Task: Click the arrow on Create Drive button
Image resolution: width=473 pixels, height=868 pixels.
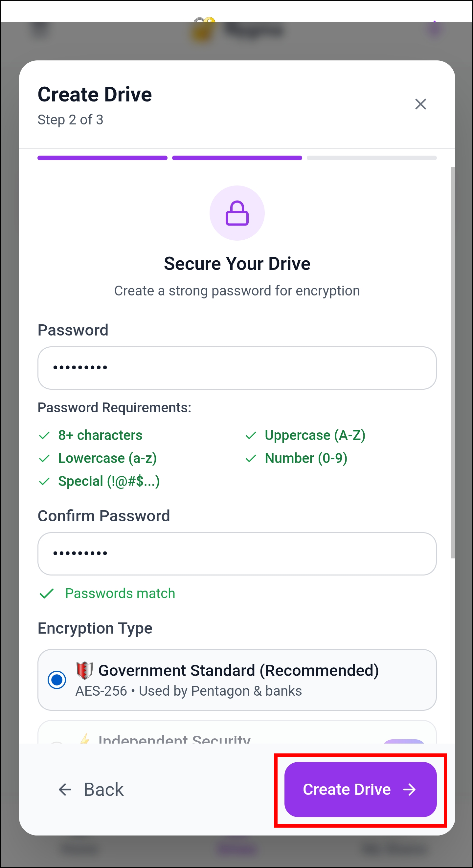Action: (410, 789)
